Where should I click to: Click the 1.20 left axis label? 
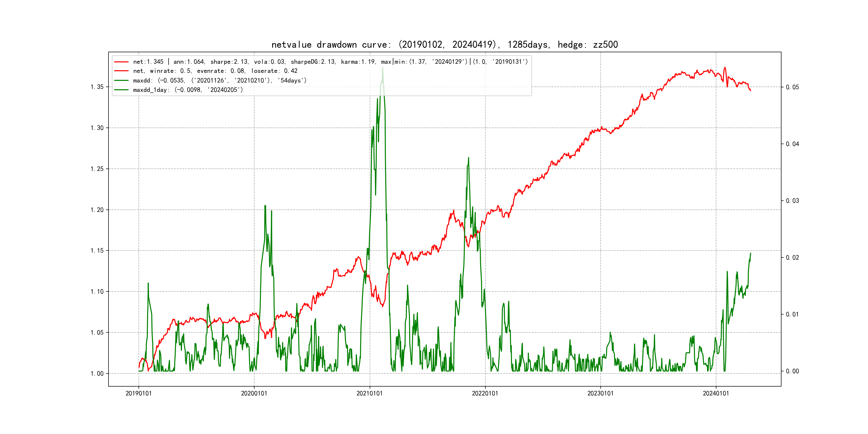pyautogui.click(x=97, y=210)
